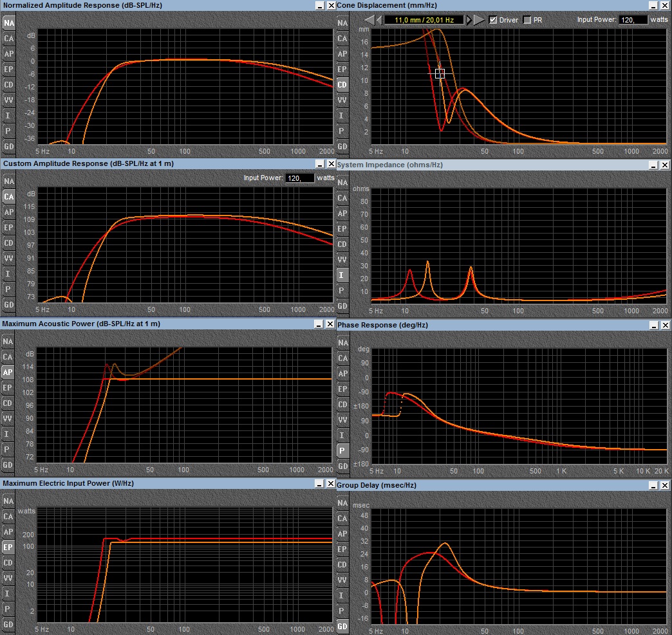Viewport: 672px width, 635px height.
Task: Select active P button in Phase Response window
Action: click(x=342, y=451)
